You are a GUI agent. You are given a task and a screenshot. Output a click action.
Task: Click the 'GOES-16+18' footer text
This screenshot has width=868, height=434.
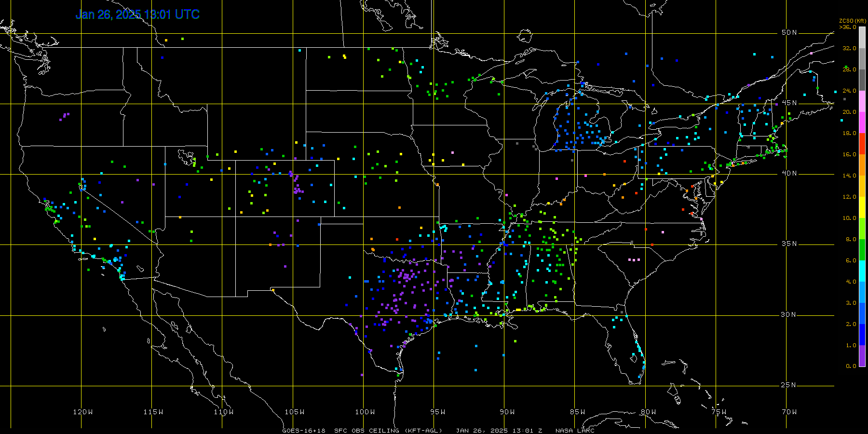(304, 431)
